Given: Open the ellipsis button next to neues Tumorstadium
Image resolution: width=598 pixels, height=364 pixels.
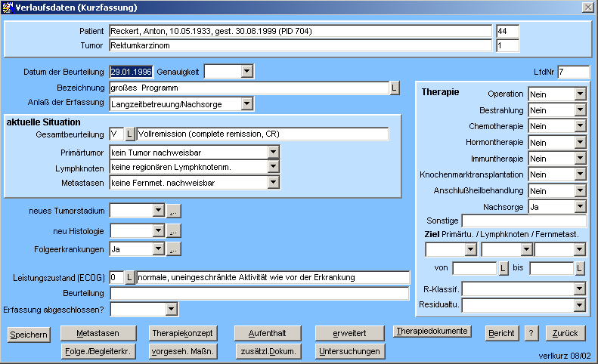Looking at the screenshot, I should (173, 211).
